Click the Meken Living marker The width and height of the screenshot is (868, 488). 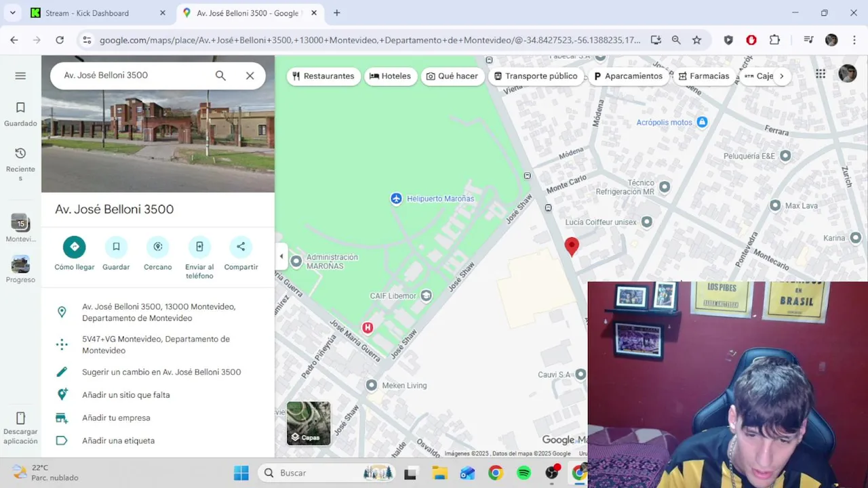371,385
